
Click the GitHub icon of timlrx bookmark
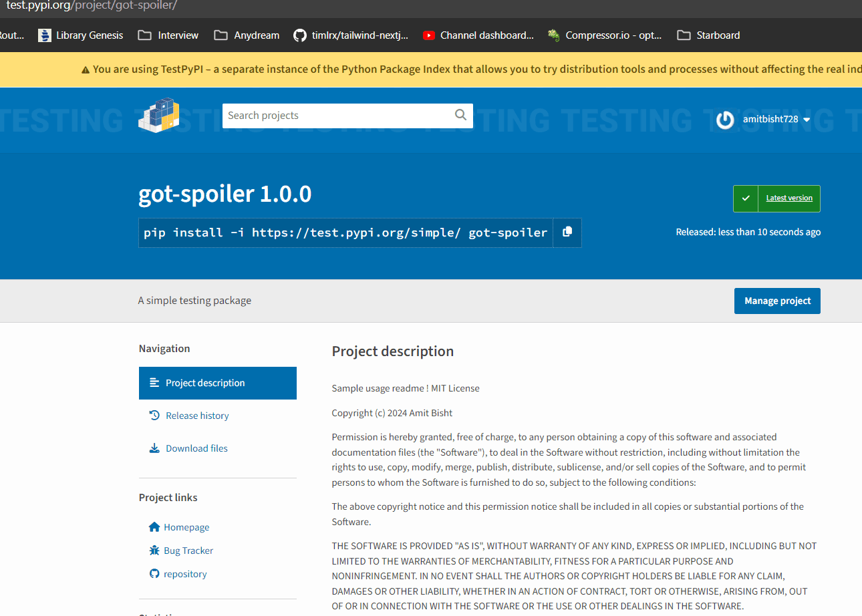click(300, 35)
